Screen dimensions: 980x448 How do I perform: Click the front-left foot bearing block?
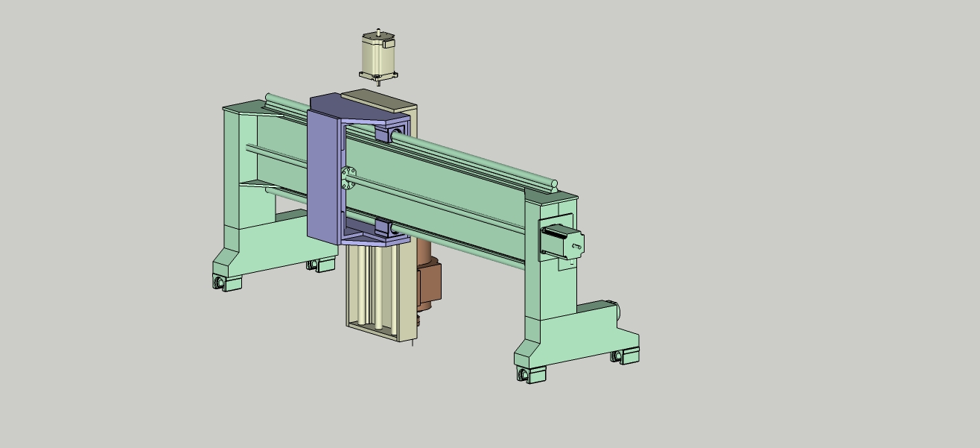tap(221, 283)
